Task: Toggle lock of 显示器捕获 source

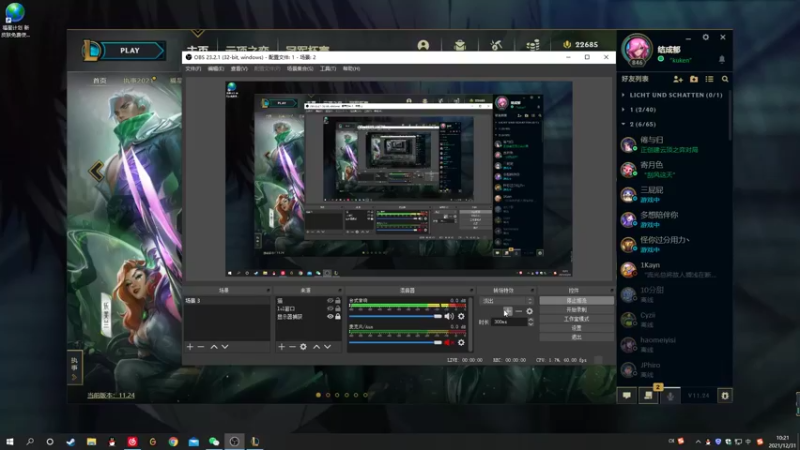Action: point(338,317)
